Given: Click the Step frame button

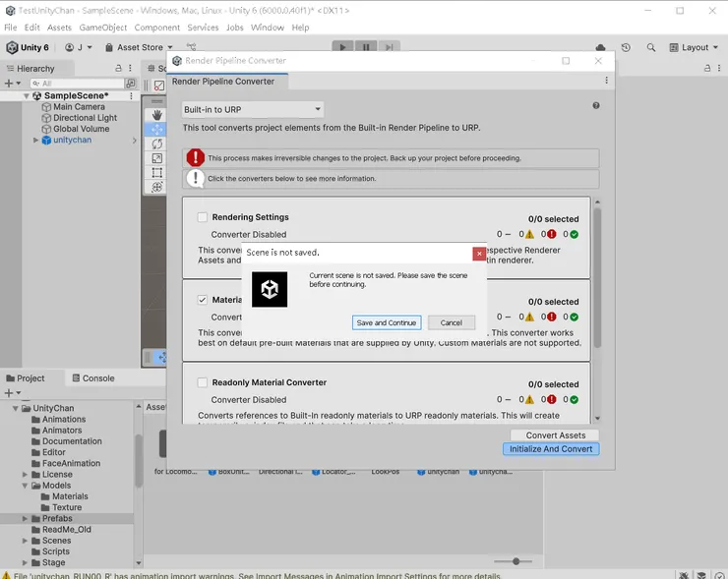Looking at the screenshot, I should [389, 47].
